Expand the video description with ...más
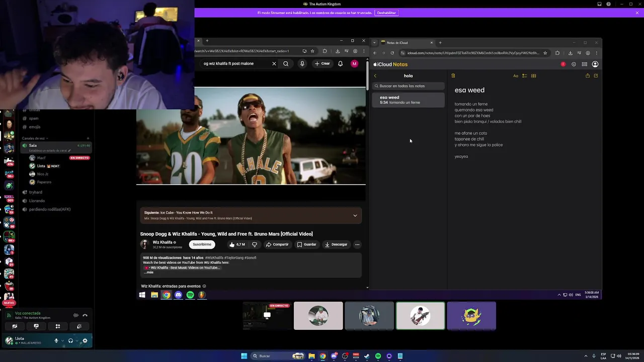The width and height of the screenshot is (644, 362). [x=149, y=272]
